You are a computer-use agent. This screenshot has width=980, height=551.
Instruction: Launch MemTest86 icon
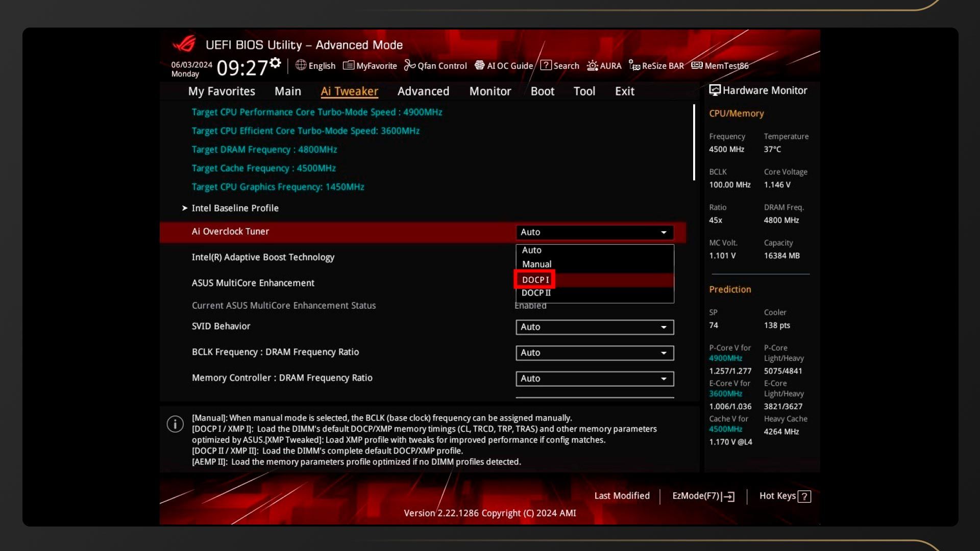(697, 65)
